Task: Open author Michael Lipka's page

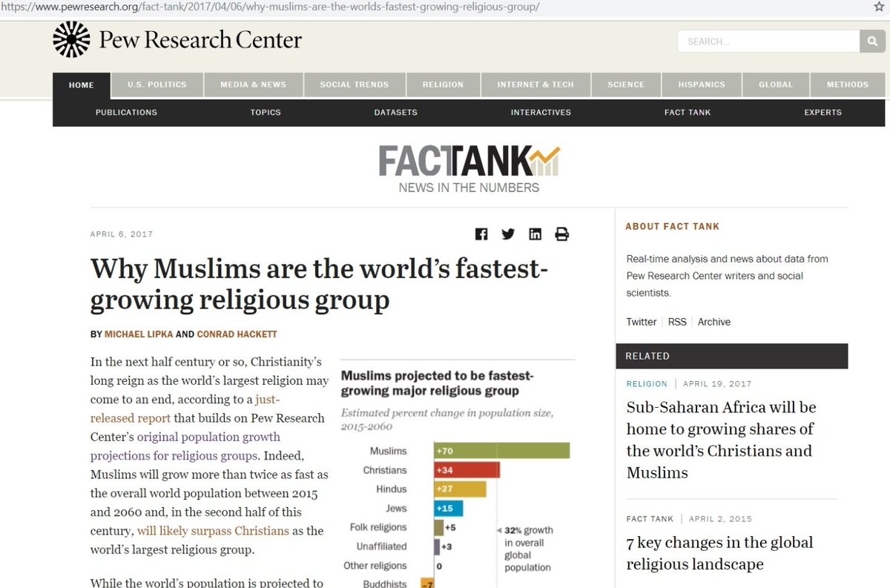Action: point(139,334)
